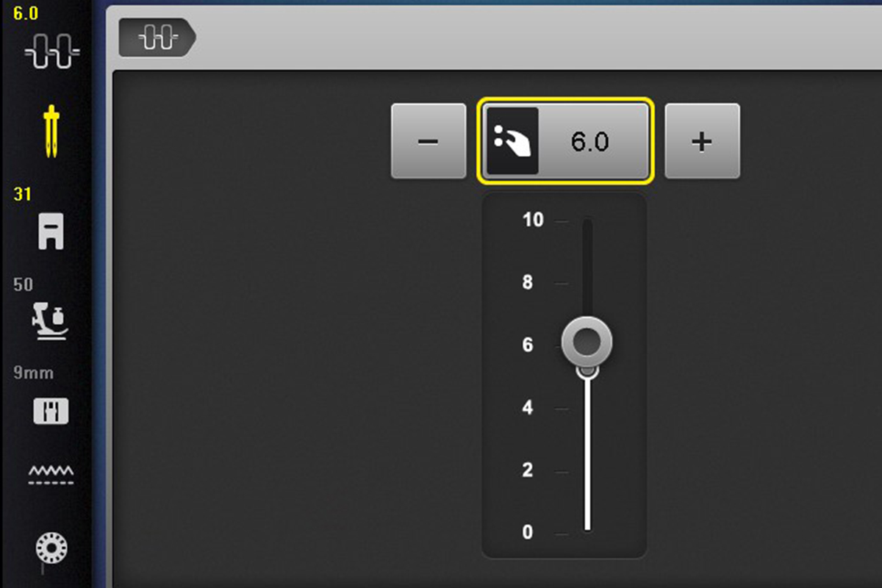Open the bobbin icon at sidebar bottom

pyautogui.click(x=51, y=550)
